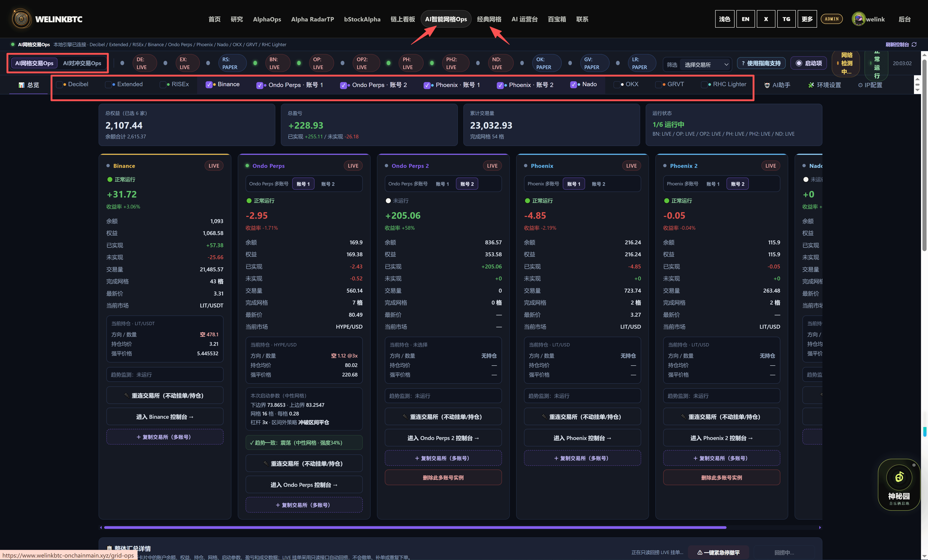Open AlphaOps in the top navigation
Viewport: 928px width, 560px height.
point(267,19)
